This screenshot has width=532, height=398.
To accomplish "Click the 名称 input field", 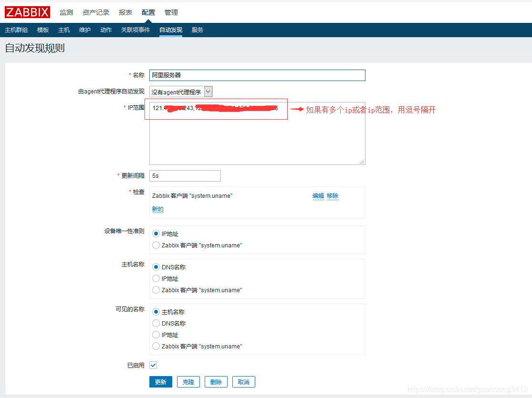I will [x=257, y=75].
